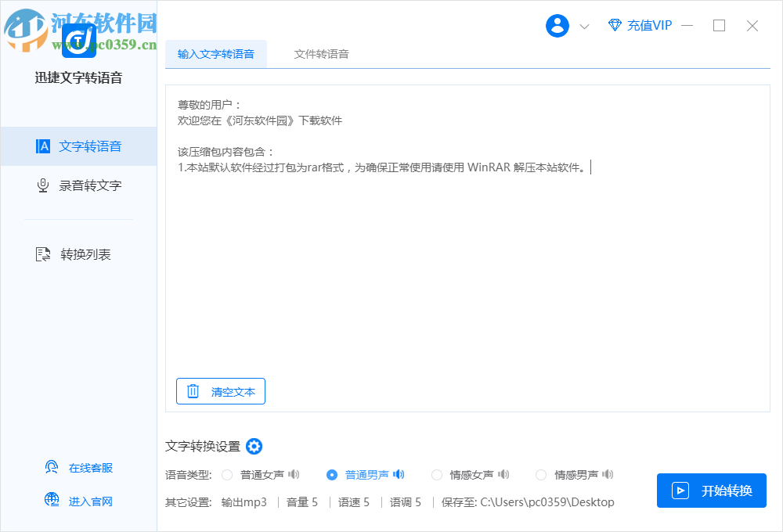Open the 语速 5 speed setting
Viewport: 783px width, 532px height.
point(354,501)
